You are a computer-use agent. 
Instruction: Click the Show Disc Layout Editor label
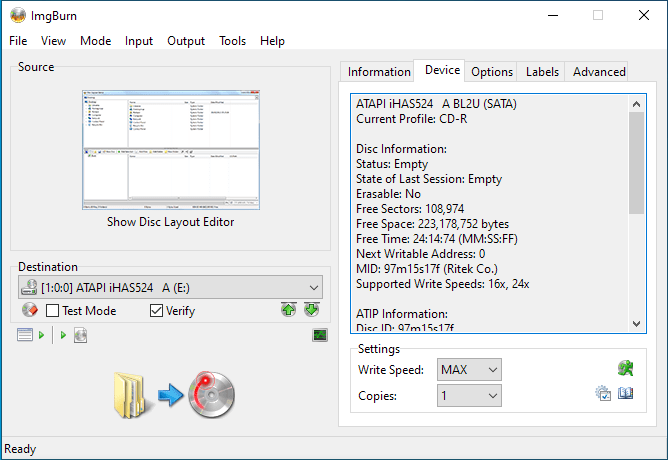coord(170,222)
